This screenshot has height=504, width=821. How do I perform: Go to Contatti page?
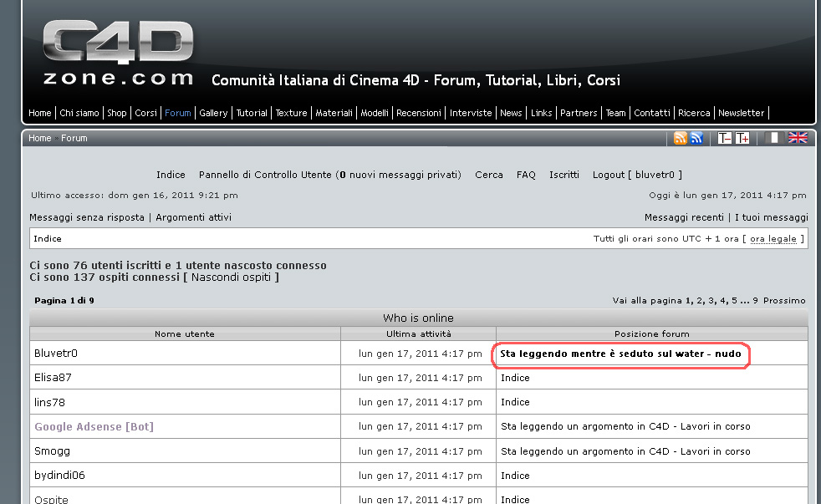pos(652,113)
